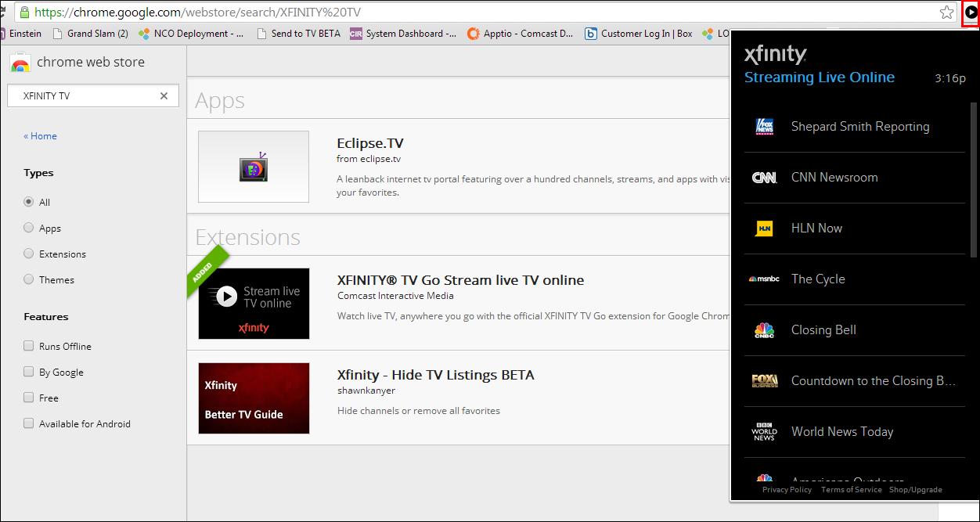Open XFINITY TV Go Stream live TV online
This screenshot has height=522, width=980.
coord(460,280)
